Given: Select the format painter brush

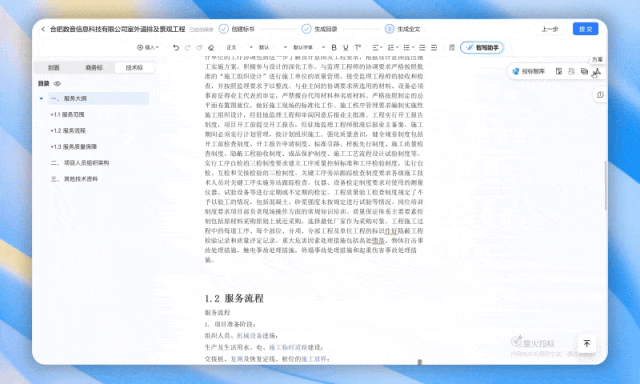Looking at the screenshot, I should tap(199, 48).
